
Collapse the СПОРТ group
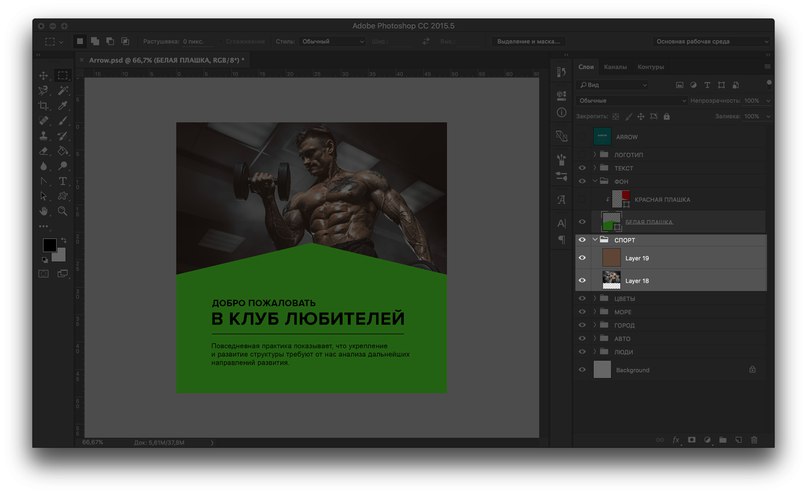(594, 240)
